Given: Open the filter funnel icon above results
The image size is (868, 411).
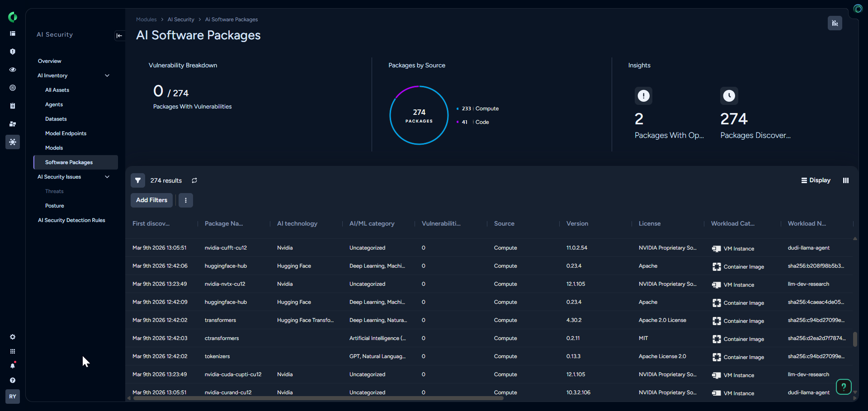Looking at the screenshot, I should 138,180.
